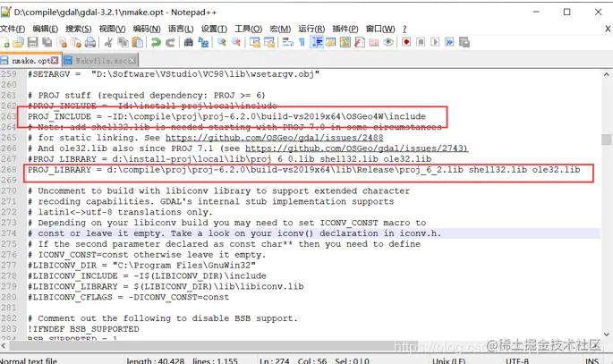Screen dimensions: 613x364
Task: Toggle Show All Characters pilcrow icon
Action: click(x=302, y=42)
